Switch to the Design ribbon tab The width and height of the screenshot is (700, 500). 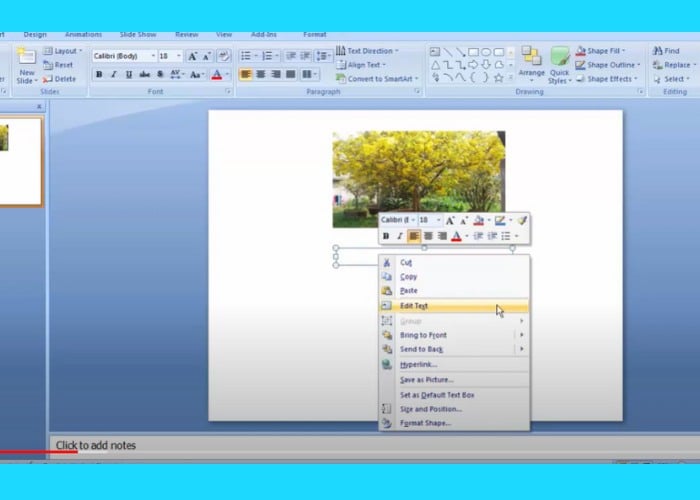coord(35,35)
